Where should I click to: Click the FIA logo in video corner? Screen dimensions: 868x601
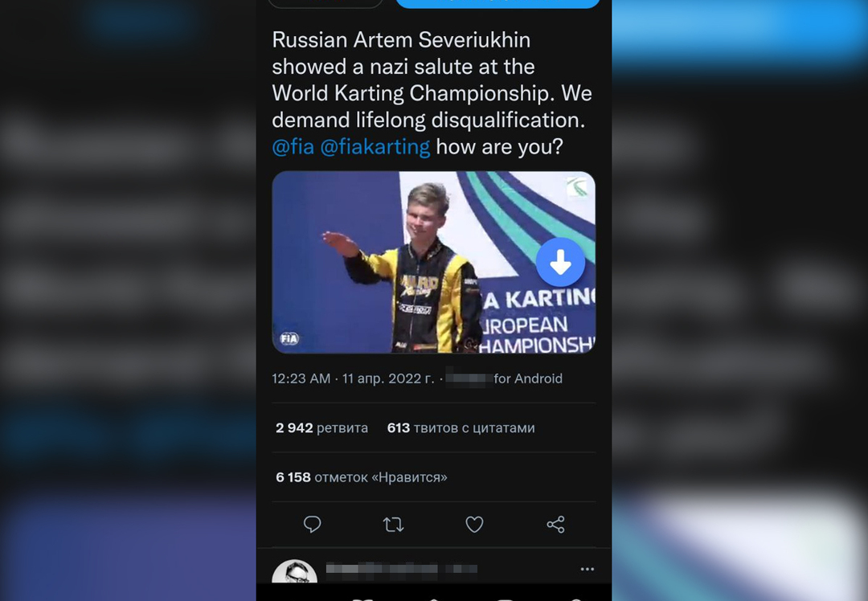pos(289,338)
